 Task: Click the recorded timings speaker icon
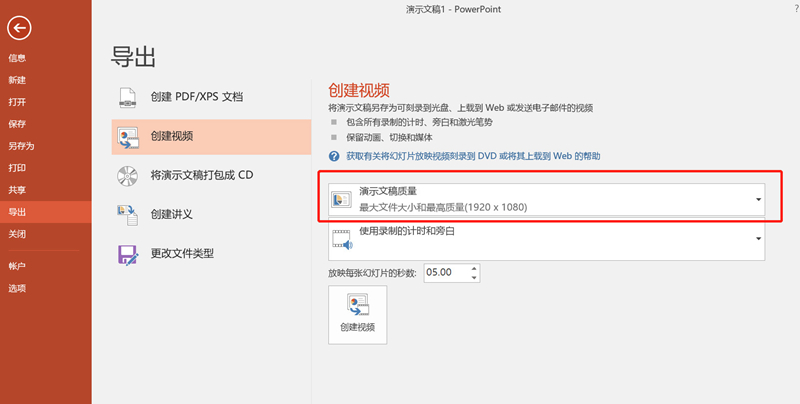[x=341, y=239]
